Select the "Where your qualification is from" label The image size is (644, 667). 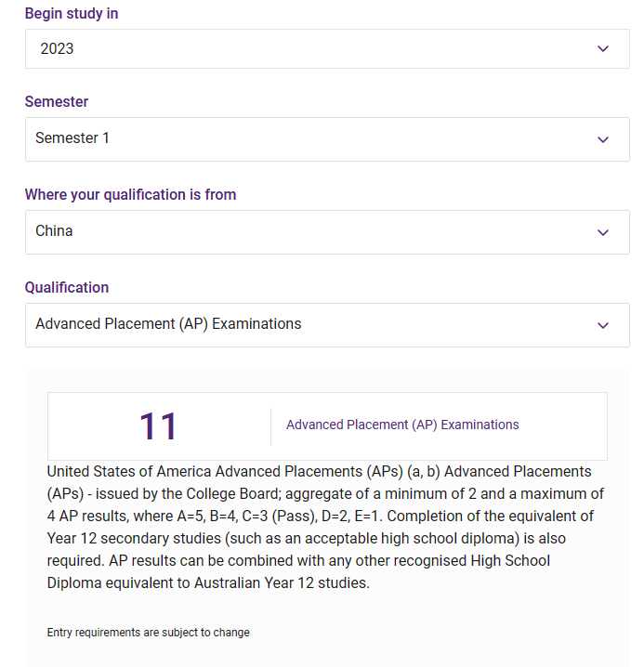(x=130, y=194)
